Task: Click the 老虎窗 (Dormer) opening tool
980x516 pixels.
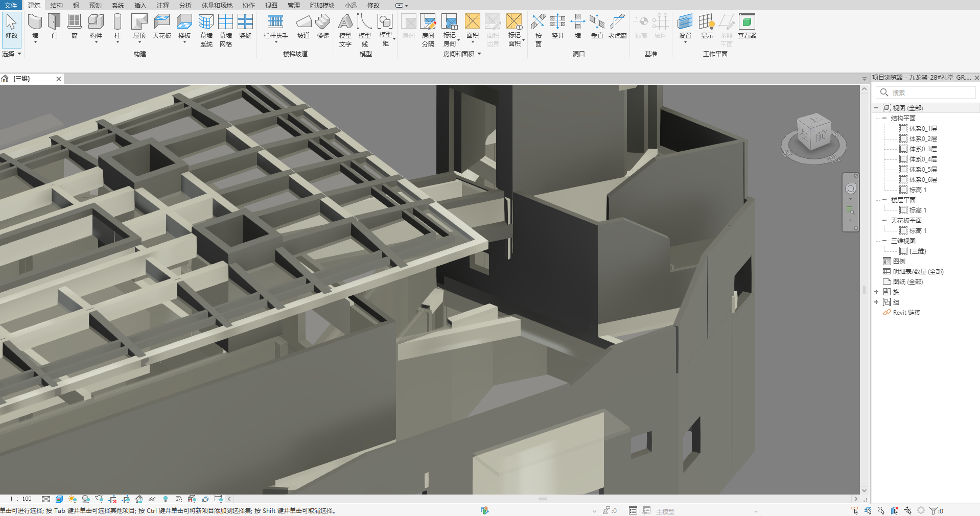Action: 617,27
